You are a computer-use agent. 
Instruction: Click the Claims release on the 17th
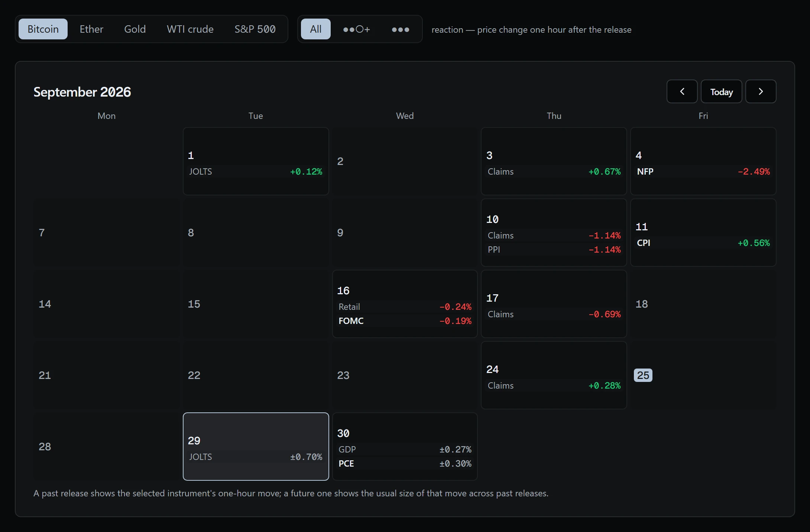pos(554,314)
